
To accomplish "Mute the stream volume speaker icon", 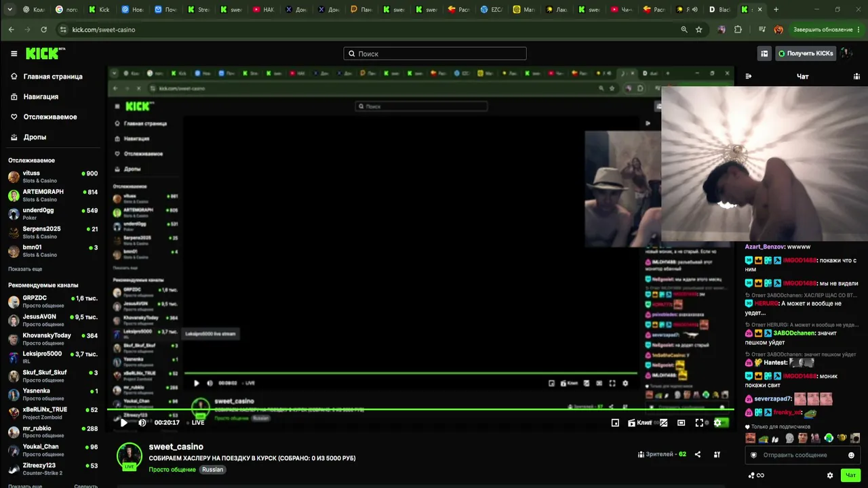I will tap(142, 422).
